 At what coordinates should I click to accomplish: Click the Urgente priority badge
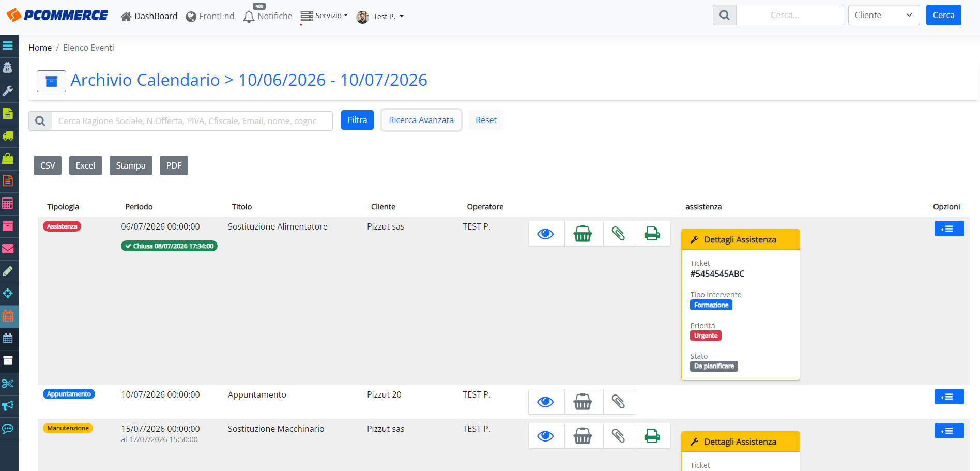(x=706, y=336)
